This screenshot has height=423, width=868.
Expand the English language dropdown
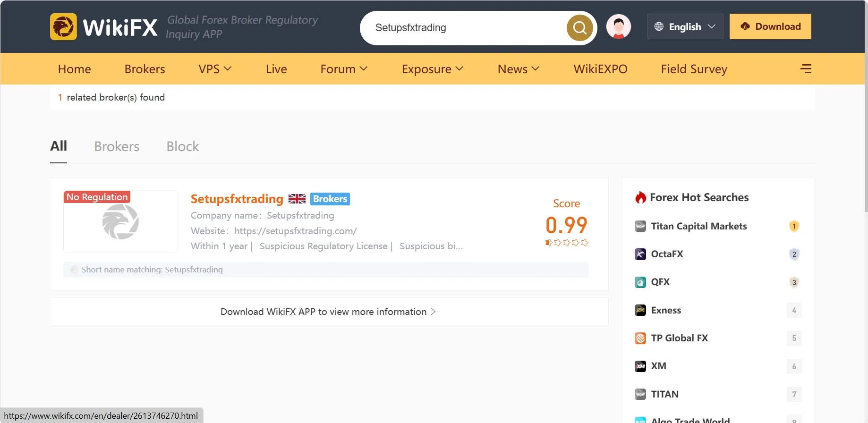[x=685, y=26]
